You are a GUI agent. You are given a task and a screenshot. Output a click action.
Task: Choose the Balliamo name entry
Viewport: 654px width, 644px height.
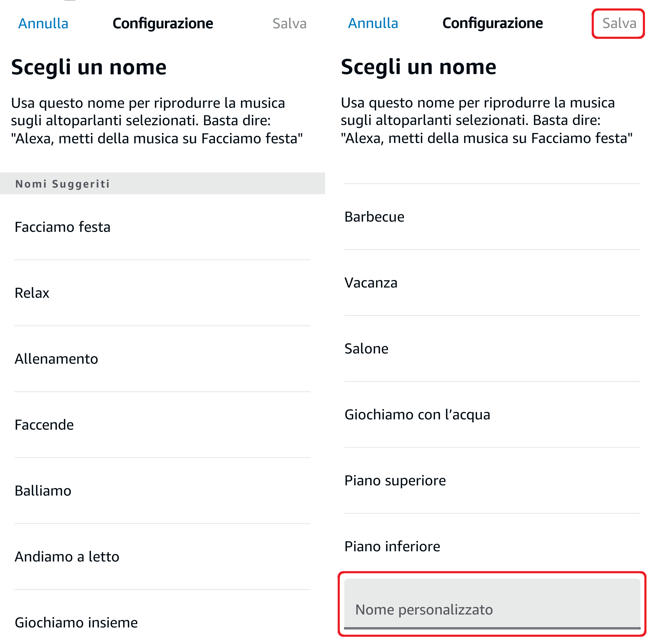(x=43, y=491)
